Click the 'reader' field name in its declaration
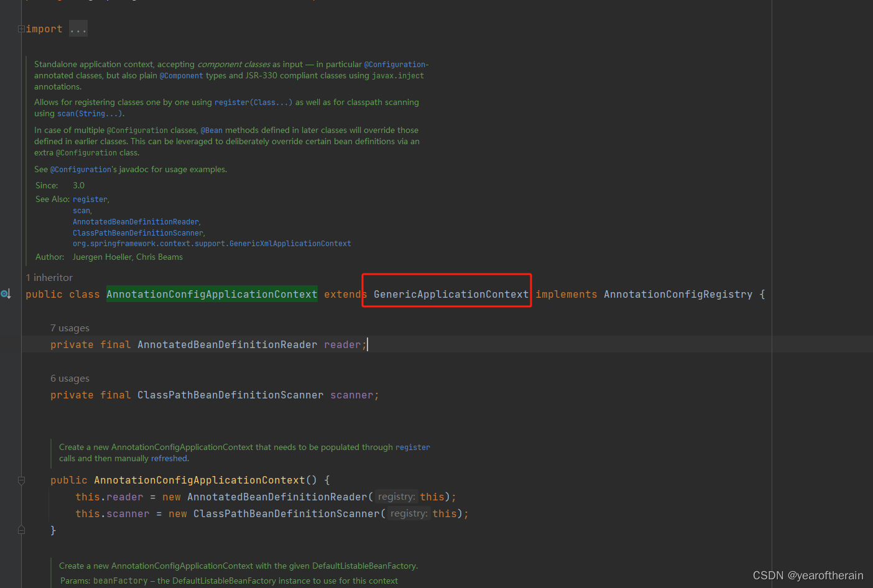873x588 pixels. [342, 345]
